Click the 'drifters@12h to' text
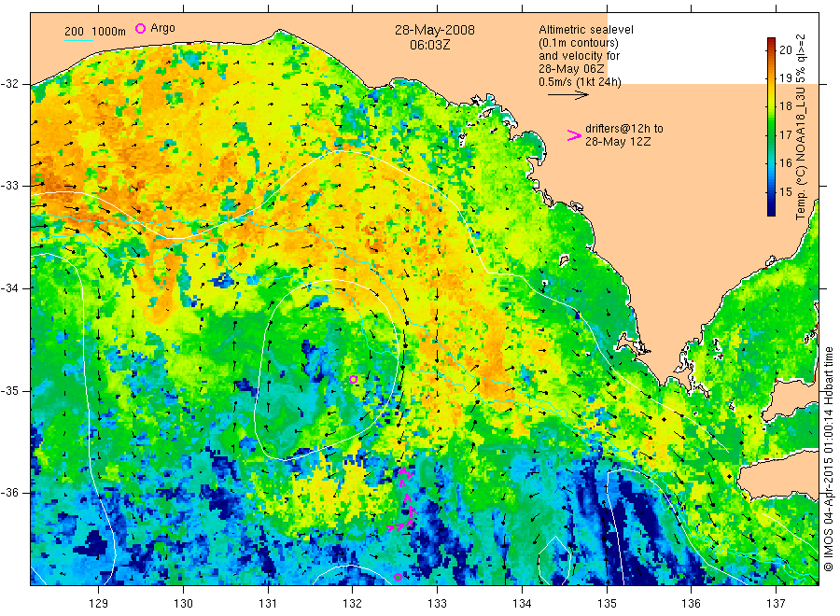The height and width of the screenshot is (616, 840). point(624,129)
